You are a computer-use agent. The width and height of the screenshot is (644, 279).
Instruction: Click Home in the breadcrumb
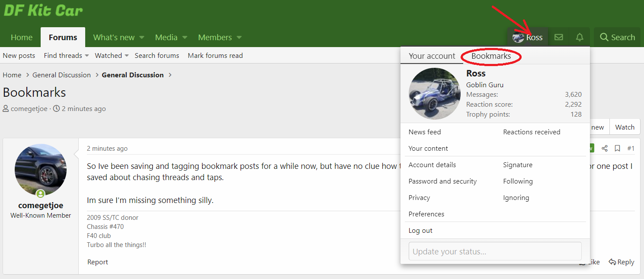(x=12, y=75)
